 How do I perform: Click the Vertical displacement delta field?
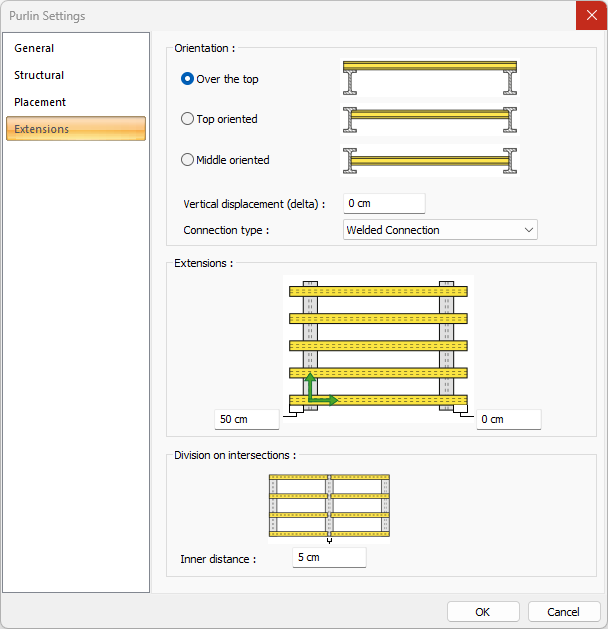384,203
